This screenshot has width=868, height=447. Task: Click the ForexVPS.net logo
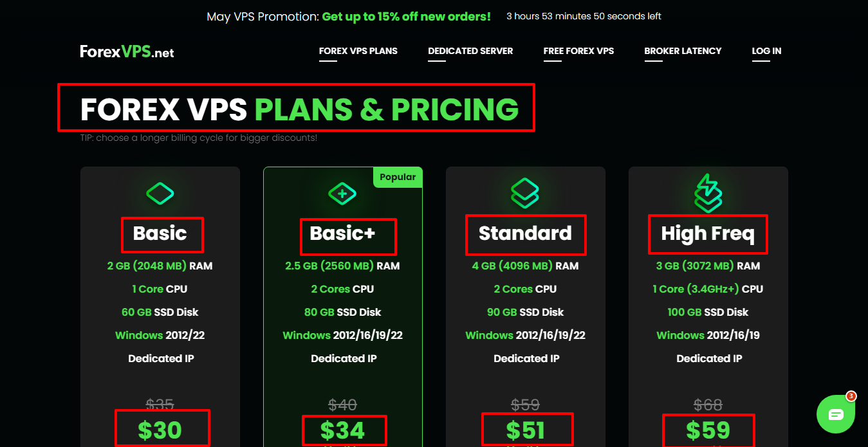tap(127, 51)
